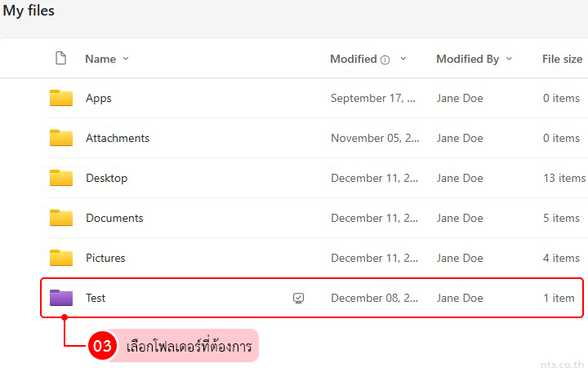Open the Attachments folder name link

[x=118, y=138]
